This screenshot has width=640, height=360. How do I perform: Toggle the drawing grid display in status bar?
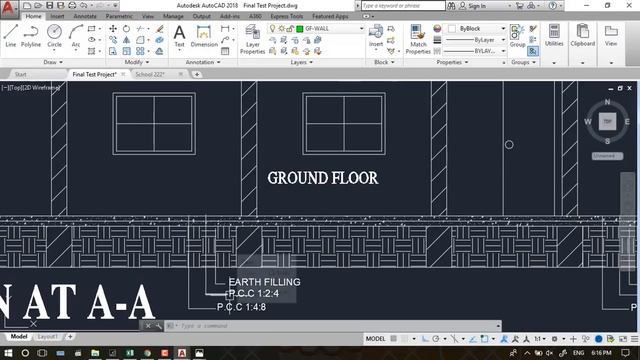393,339
